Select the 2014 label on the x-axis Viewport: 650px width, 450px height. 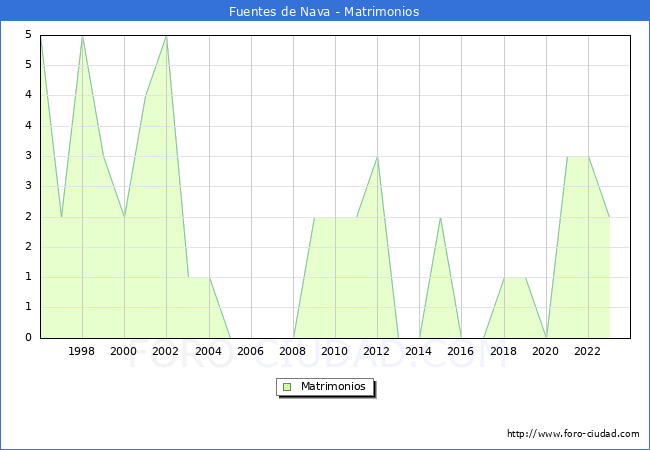point(419,351)
